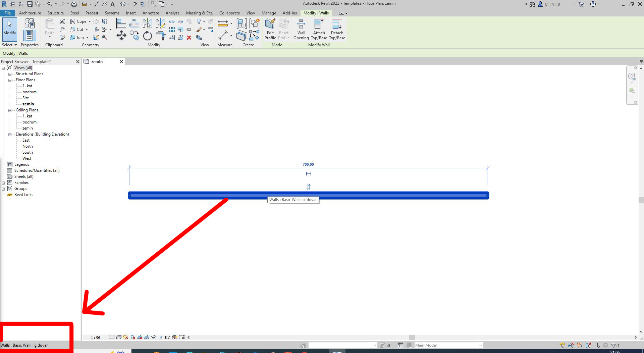Select the Move tool

tap(121, 36)
